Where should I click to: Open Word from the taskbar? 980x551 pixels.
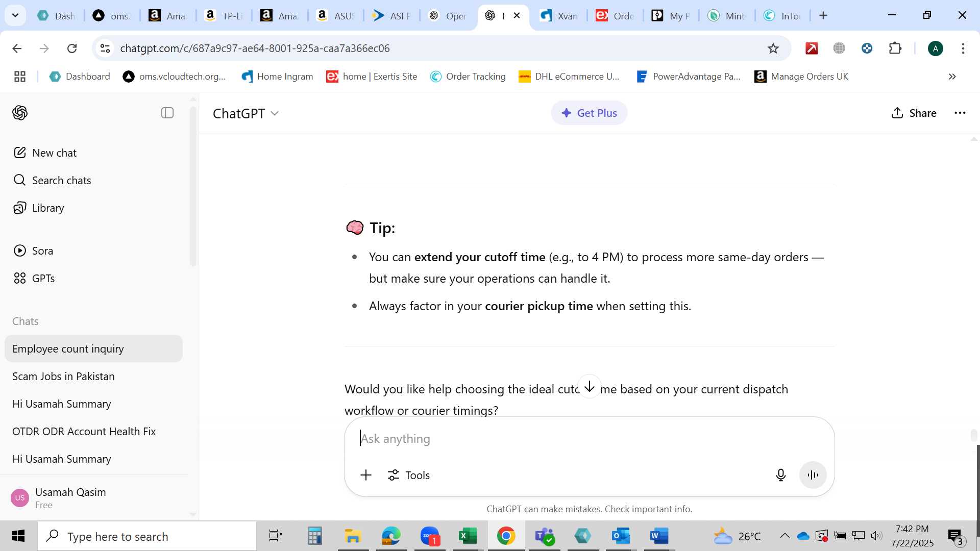point(659,536)
